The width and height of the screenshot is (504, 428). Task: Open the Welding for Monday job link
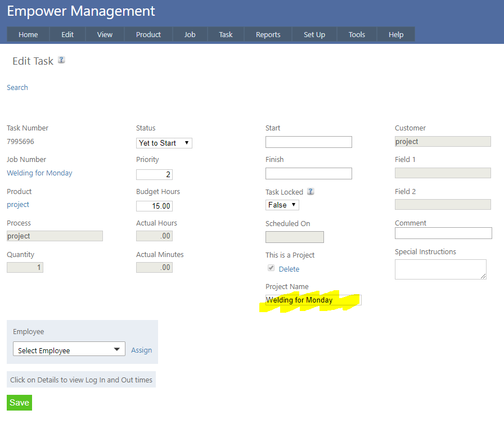tap(39, 173)
